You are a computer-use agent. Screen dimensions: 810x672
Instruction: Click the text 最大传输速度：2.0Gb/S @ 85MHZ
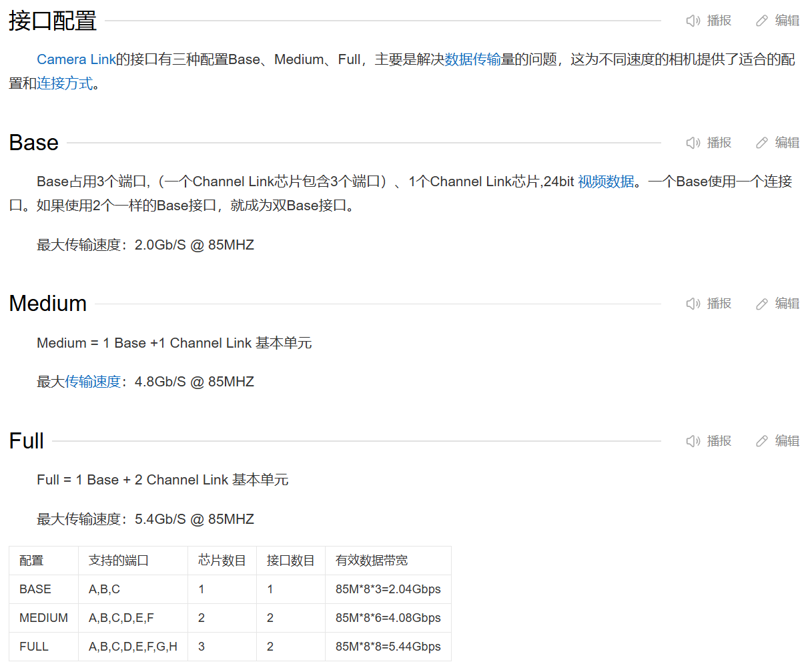click(145, 245)
